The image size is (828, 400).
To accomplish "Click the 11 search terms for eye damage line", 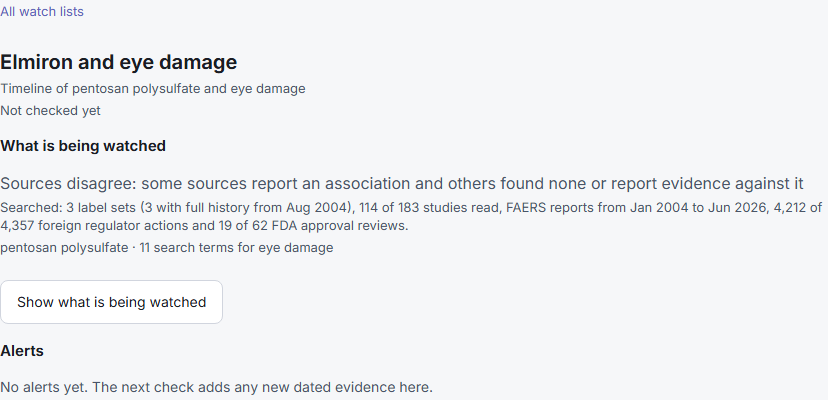I will click(167, 248).
